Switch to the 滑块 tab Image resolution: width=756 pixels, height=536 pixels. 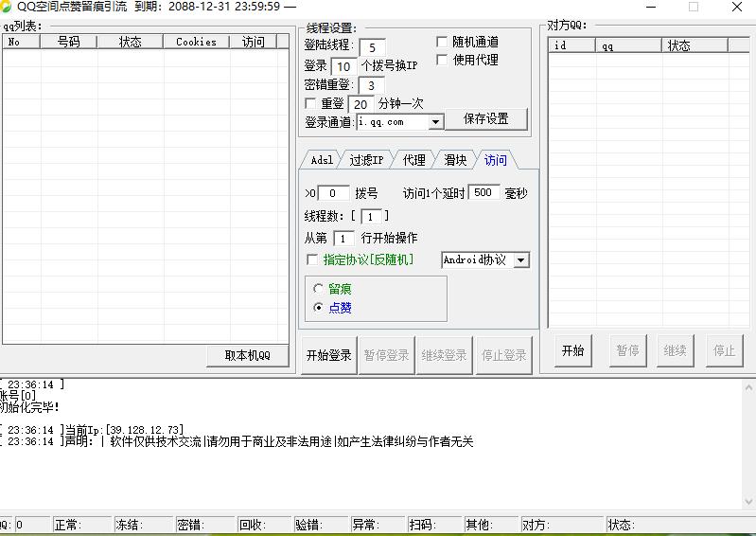(455, 160)
